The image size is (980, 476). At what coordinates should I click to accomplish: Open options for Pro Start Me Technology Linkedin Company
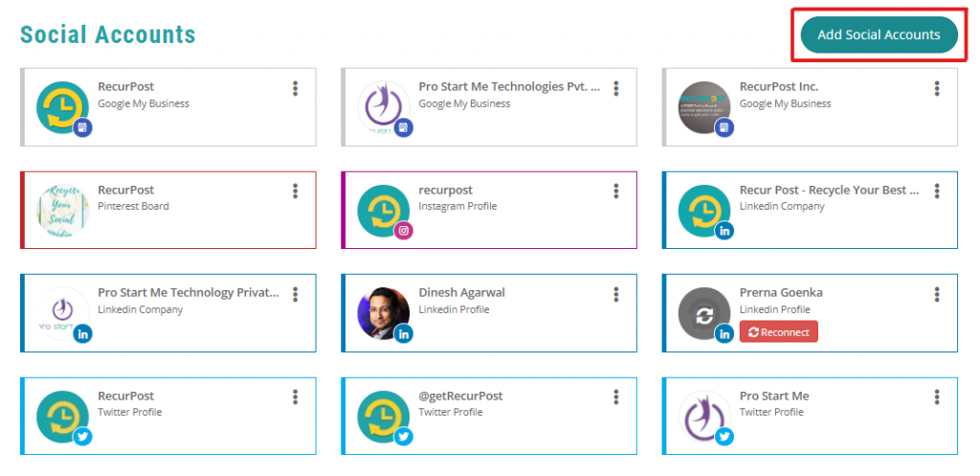pos(296,294)
